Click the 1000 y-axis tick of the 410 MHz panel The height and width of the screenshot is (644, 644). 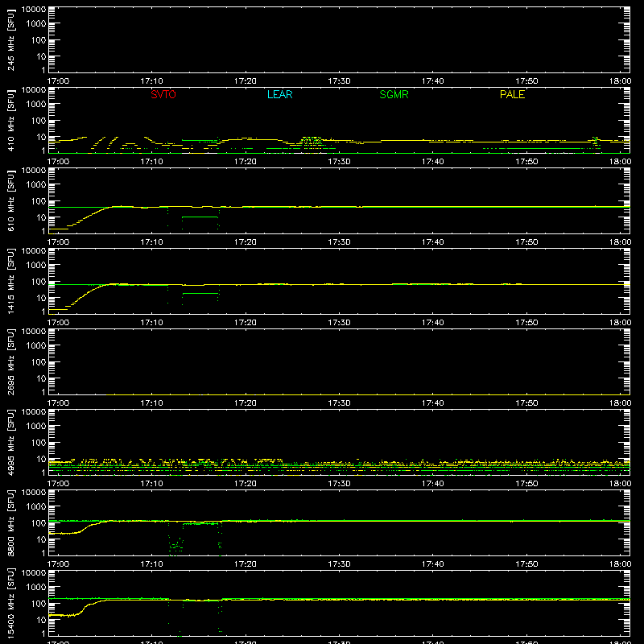pos(36,105)
